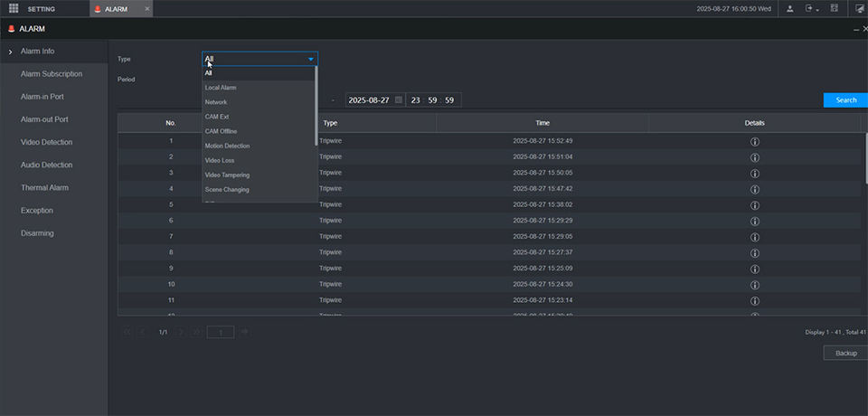Viewport: 868px width, 416px height.
Task: Click the monitor display icon at top right
Action: coord(860,9)
